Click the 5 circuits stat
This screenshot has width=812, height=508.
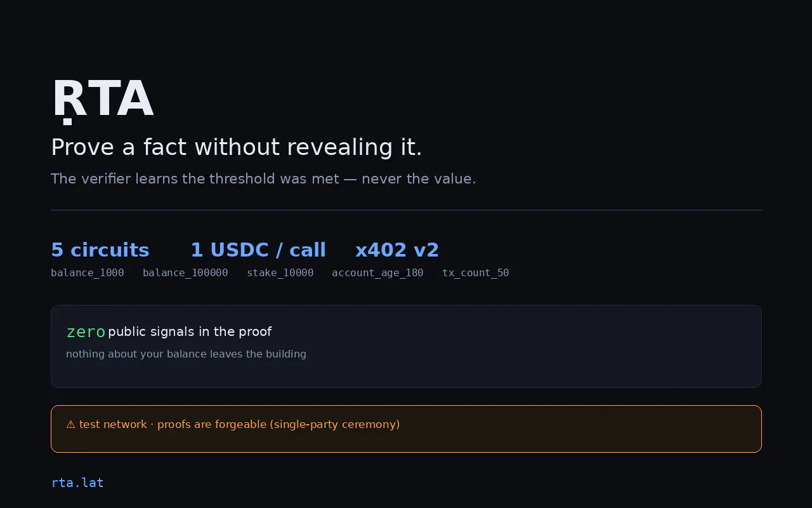100,250
